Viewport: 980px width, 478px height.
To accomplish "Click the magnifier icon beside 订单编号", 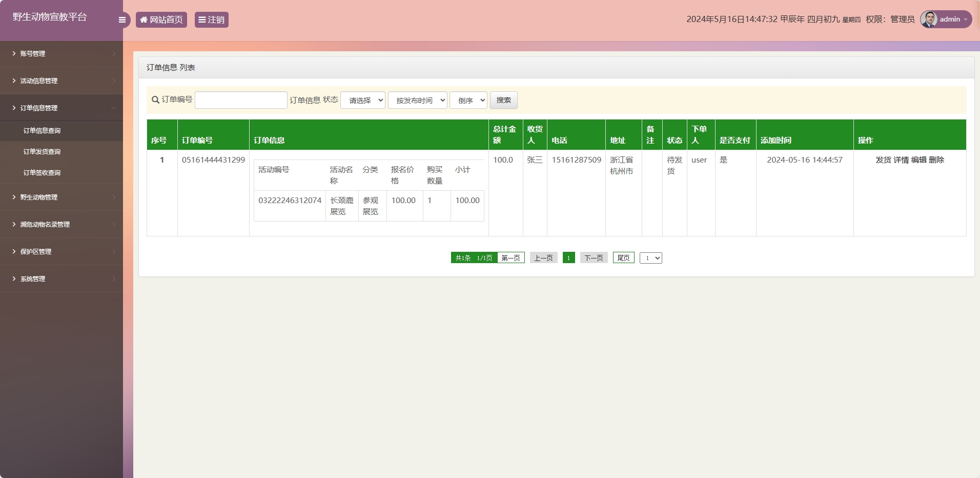I will pos(155,100).
